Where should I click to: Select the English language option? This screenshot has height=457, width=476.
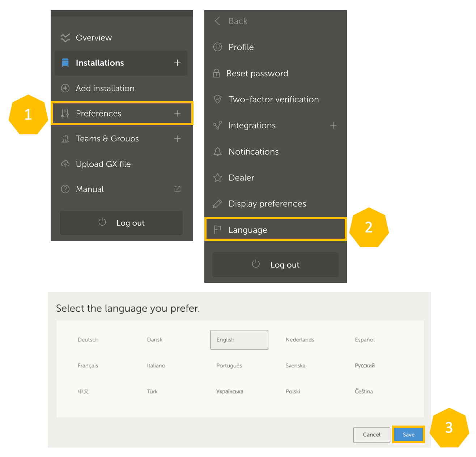(x=239, y=339)
